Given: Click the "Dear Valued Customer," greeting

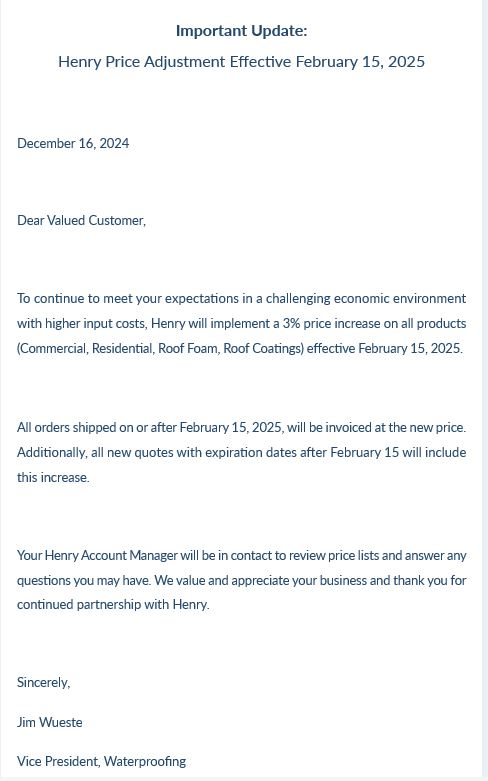Looking at the screenshot, I should point(81,220).
